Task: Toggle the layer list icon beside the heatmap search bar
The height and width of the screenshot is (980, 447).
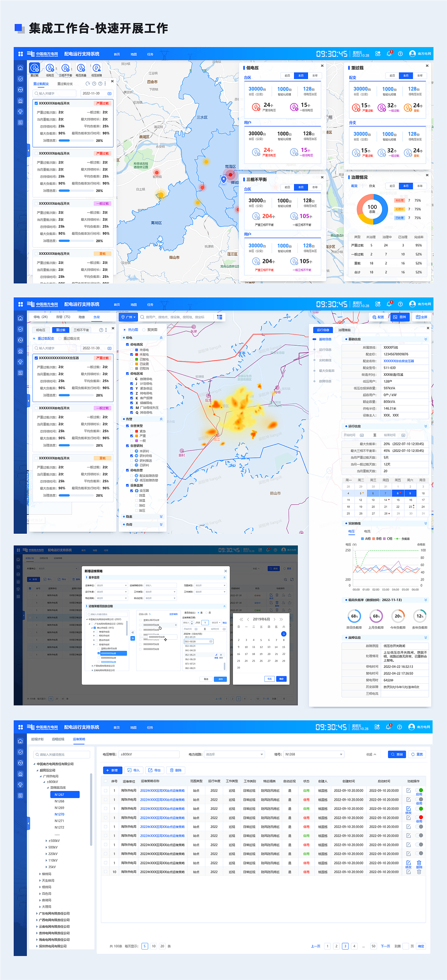Action: click(x=220, y=317)
